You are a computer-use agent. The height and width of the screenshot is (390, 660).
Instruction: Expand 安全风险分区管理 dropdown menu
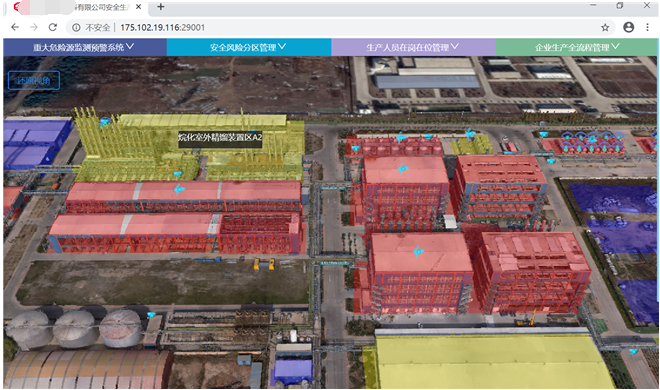(x=248, y=47)
